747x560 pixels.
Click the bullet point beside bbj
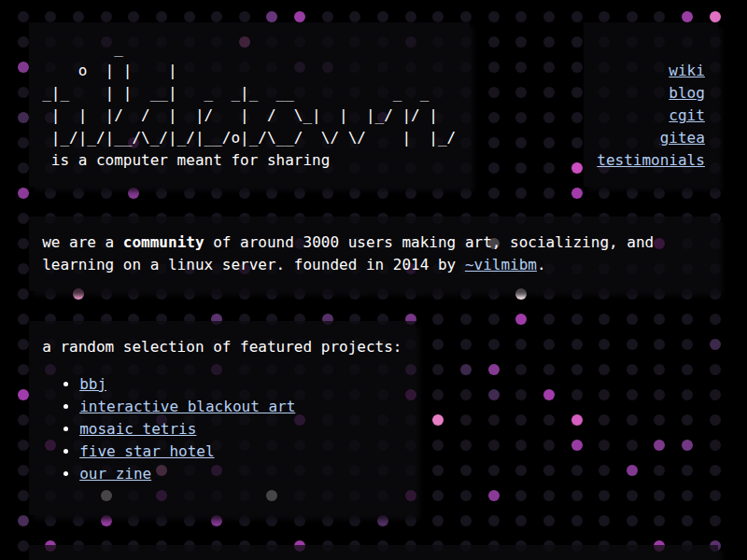click(65, 385)
